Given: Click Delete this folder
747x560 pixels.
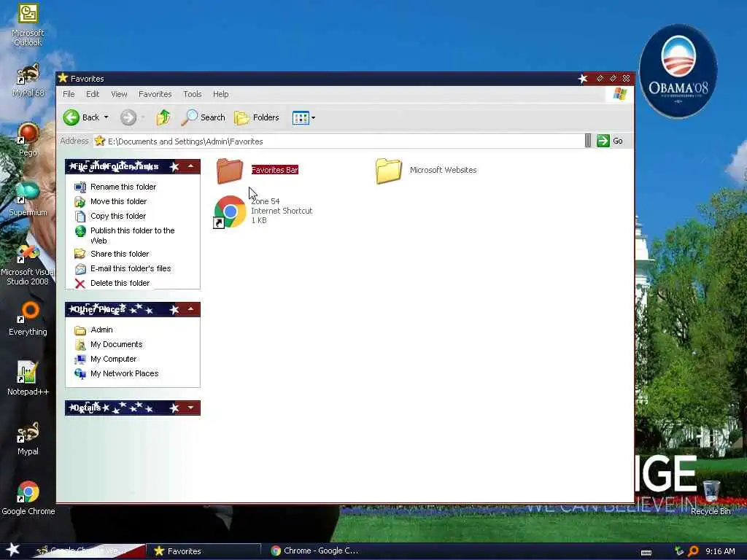Looking at the screenshot, I should 120,283.
